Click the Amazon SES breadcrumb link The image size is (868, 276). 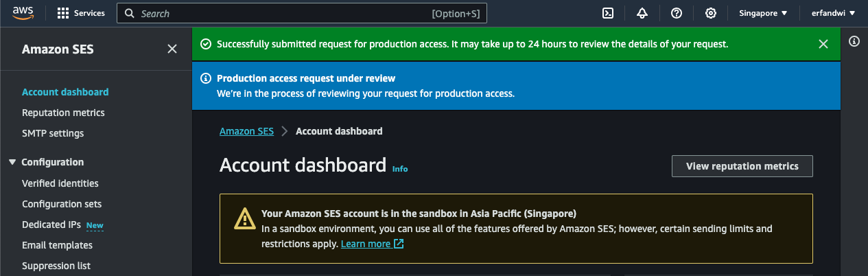tap(246, 131)
